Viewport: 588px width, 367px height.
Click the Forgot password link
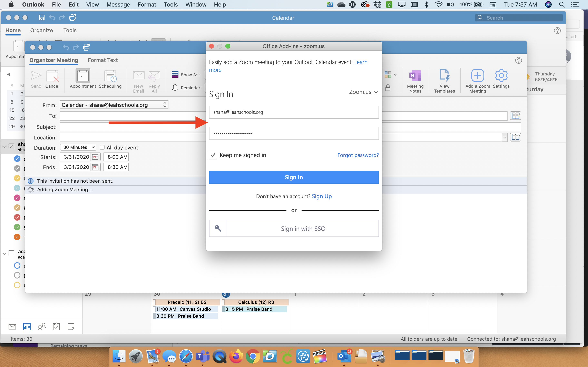(x=358, y=155)
